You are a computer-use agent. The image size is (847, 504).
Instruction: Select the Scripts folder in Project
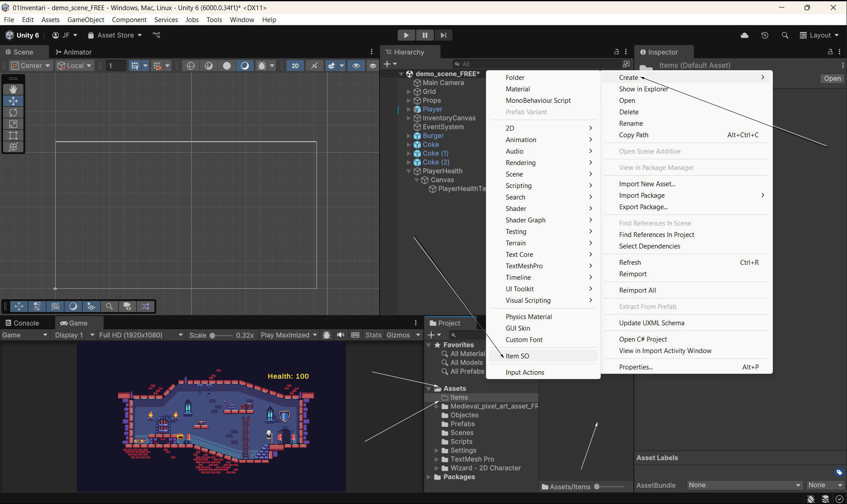click(x=461, y=441)
